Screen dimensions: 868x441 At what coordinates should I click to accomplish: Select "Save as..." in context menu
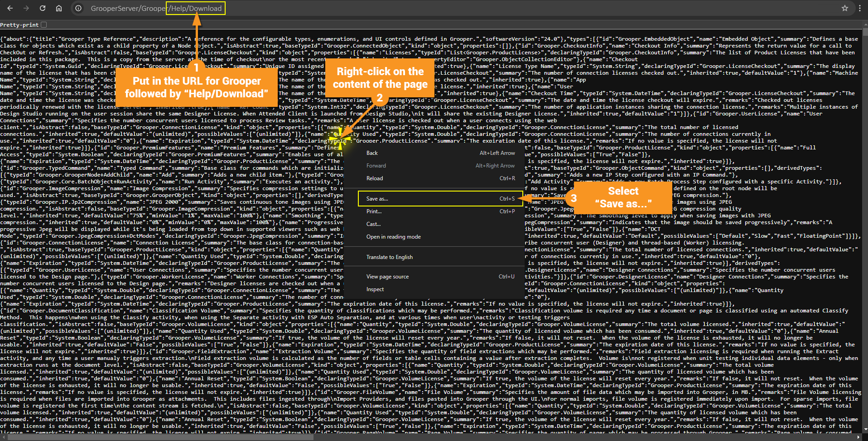click(x=377, y=199)
